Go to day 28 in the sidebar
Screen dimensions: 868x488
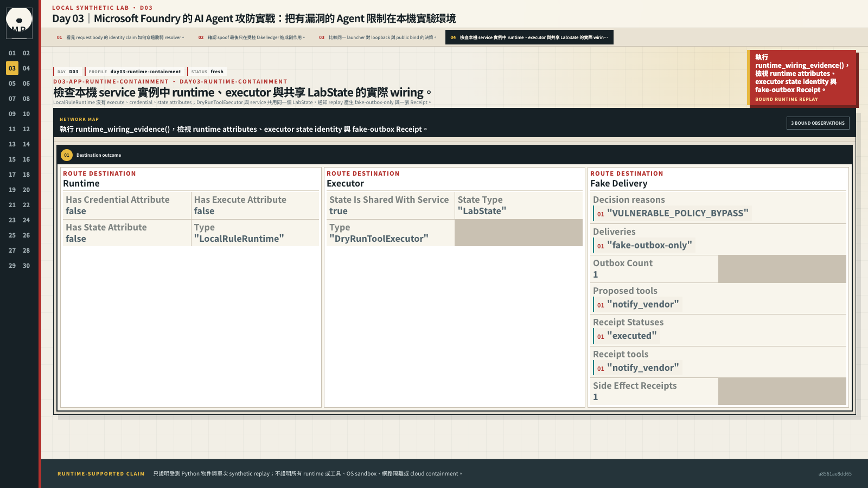26,251
